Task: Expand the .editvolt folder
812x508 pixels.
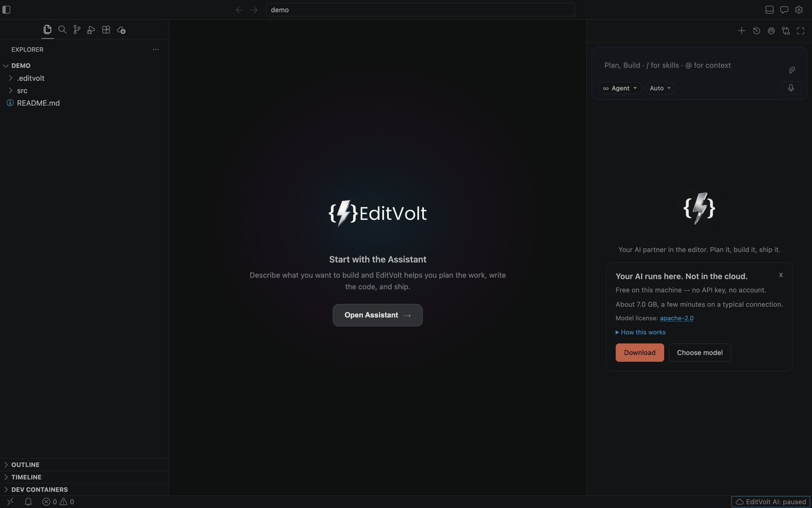Action: [84, 78]
